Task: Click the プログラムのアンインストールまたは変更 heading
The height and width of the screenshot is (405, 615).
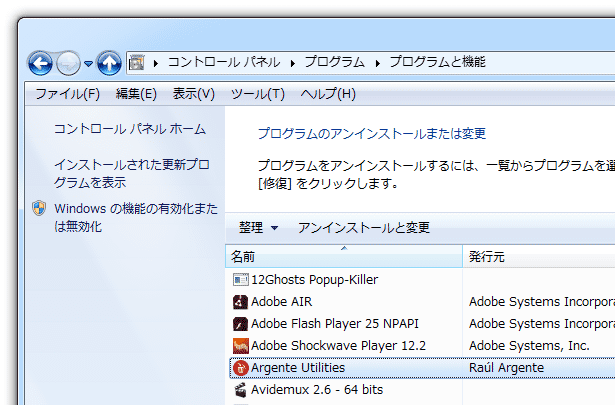Action: (372, 134)
